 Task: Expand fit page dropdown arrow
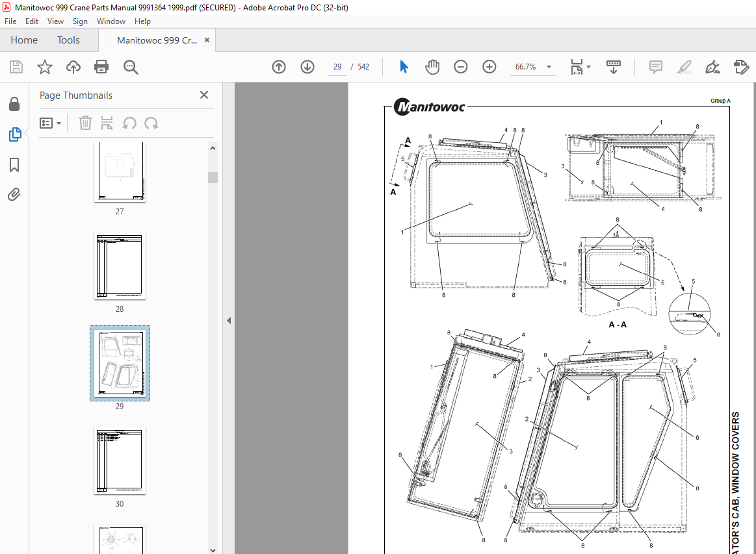[x=589, y=67]
